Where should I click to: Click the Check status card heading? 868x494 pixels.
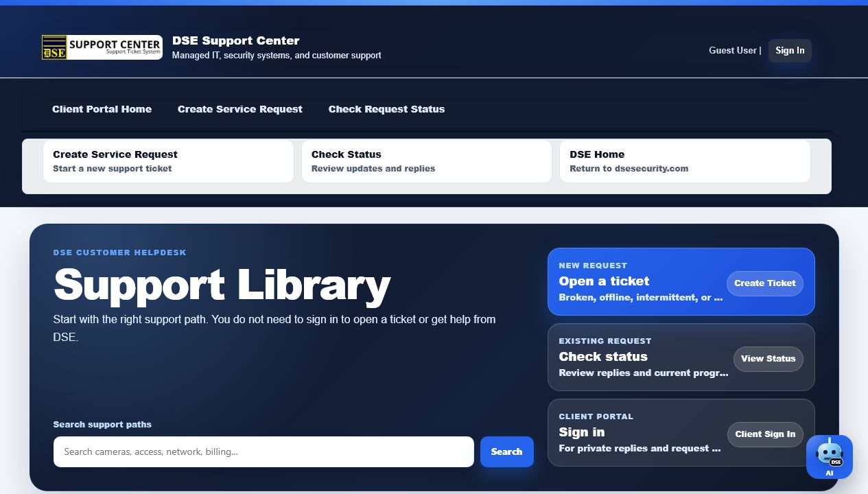pos(603,357)
